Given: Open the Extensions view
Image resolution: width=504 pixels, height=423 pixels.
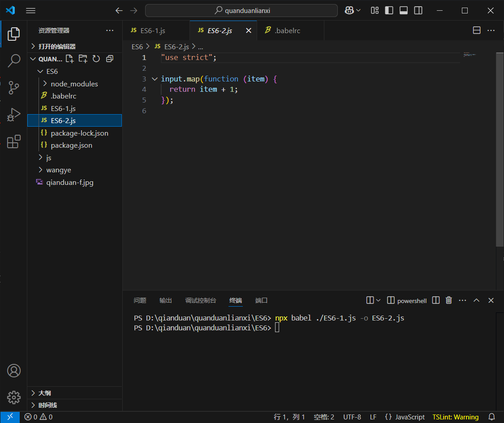Looking at the screenshot, I should click(x=14, y=141).
